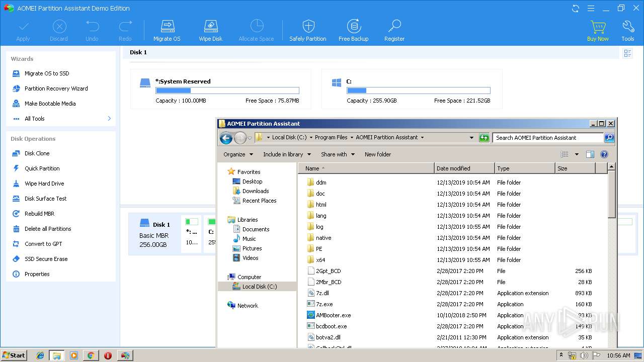Click C: drive usage bar
Viewport: 644px width, 362px height.
[419, 90]
